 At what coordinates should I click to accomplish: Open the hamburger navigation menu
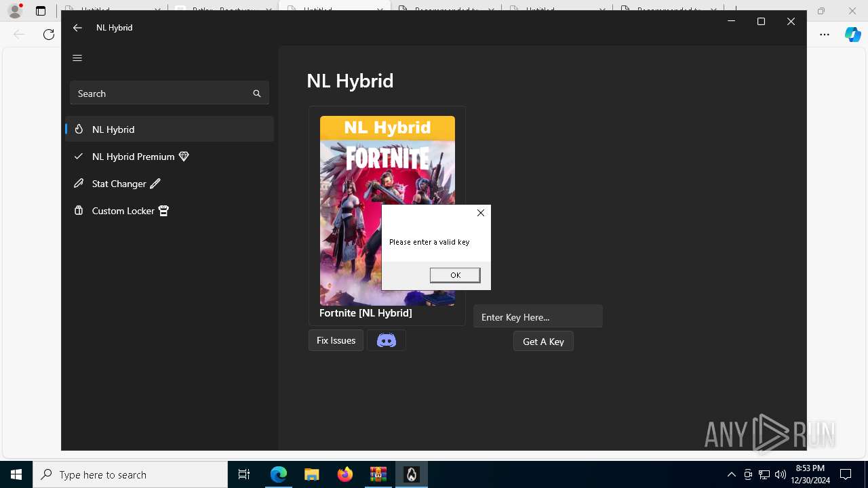tap(77, 58)
